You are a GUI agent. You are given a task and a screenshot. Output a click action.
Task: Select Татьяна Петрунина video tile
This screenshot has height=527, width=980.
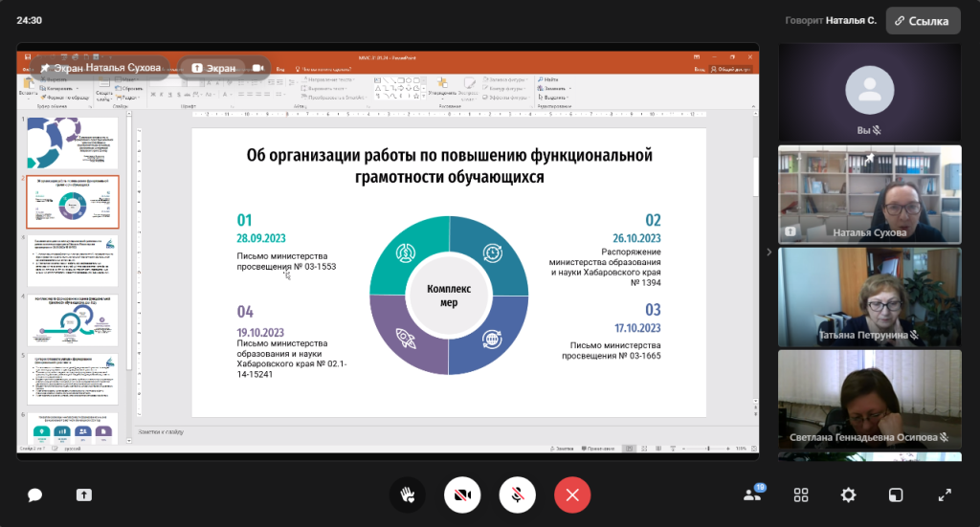[x=869, y=295]
